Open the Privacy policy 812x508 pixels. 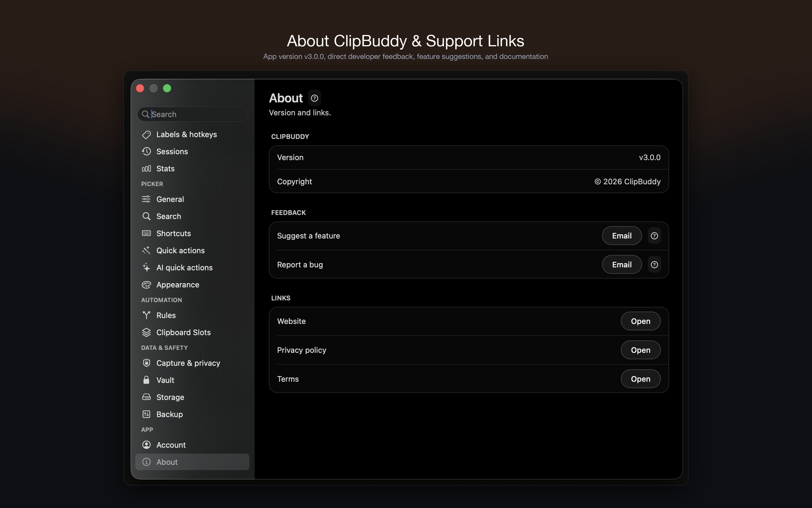[x=641, y=350]
